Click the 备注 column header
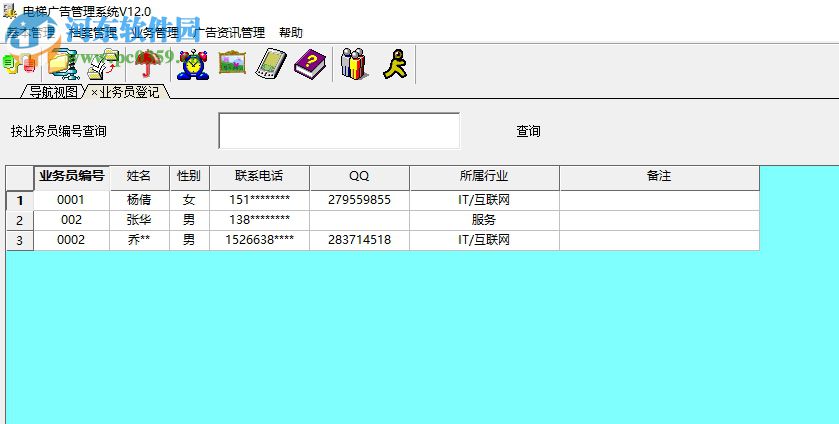This screenshot has width=839, height=424. (x=659, y=178)
